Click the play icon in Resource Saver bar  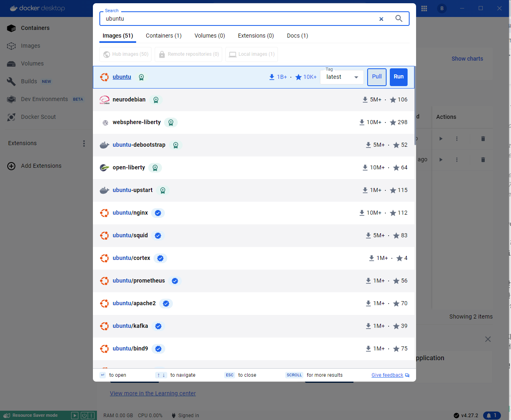tap(75, 416)
